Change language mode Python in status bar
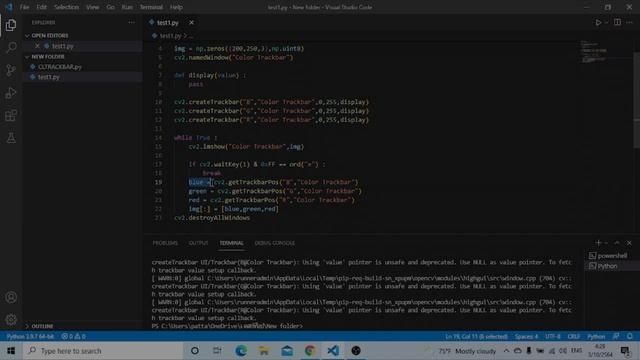640x360 pixels. click(x=596, y=336)
